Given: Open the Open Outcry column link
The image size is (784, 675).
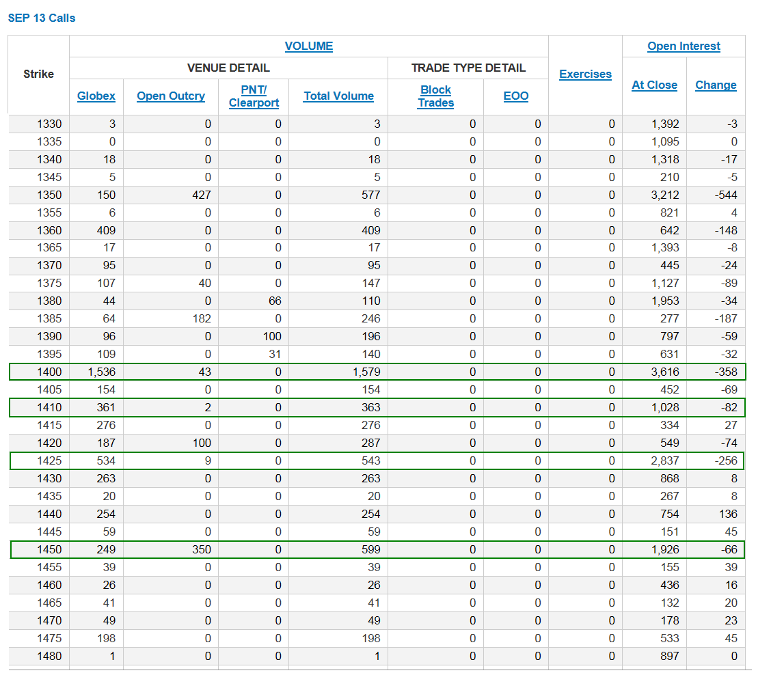Looking at the screenshot, I should (171, 96).
